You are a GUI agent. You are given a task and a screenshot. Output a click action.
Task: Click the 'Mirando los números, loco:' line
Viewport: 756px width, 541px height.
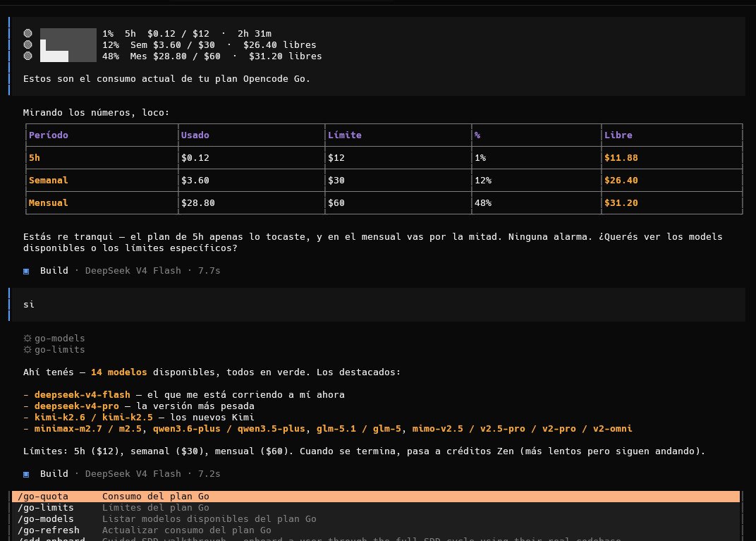[96, 113]
